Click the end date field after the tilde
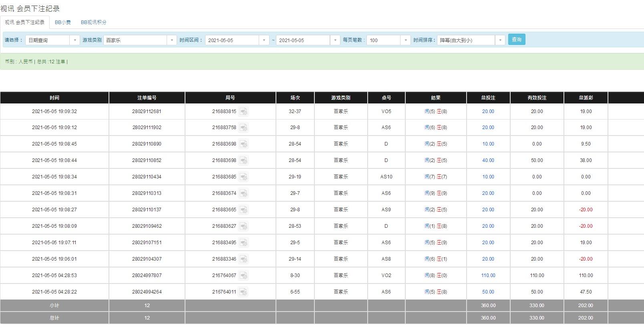The height and width of the screenshot is (328, 644). 307,40
